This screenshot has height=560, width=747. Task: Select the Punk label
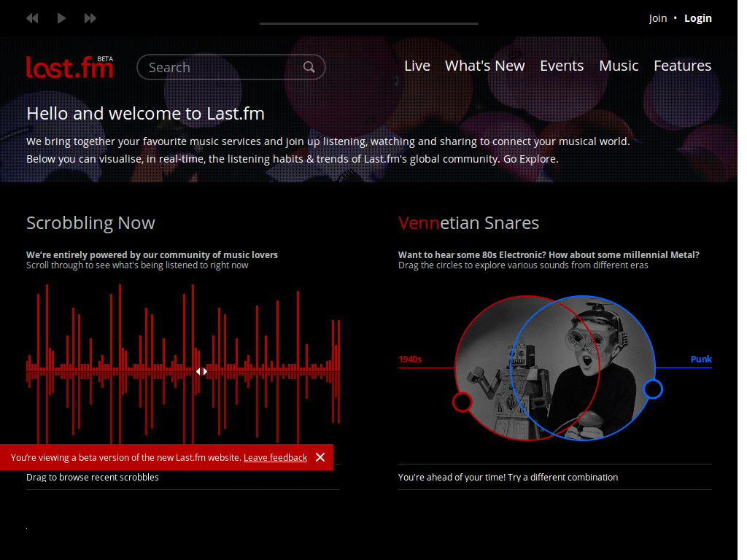(701, 359)
